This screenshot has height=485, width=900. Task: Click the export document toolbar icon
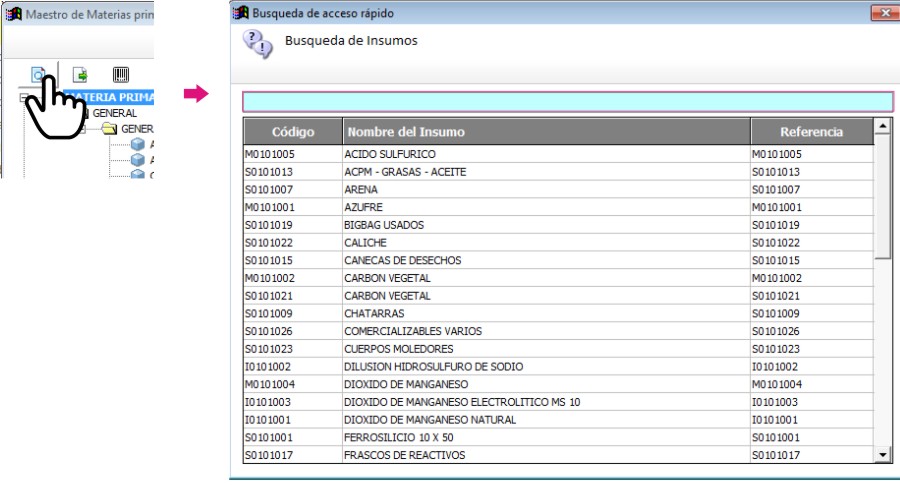click(80, 75)
